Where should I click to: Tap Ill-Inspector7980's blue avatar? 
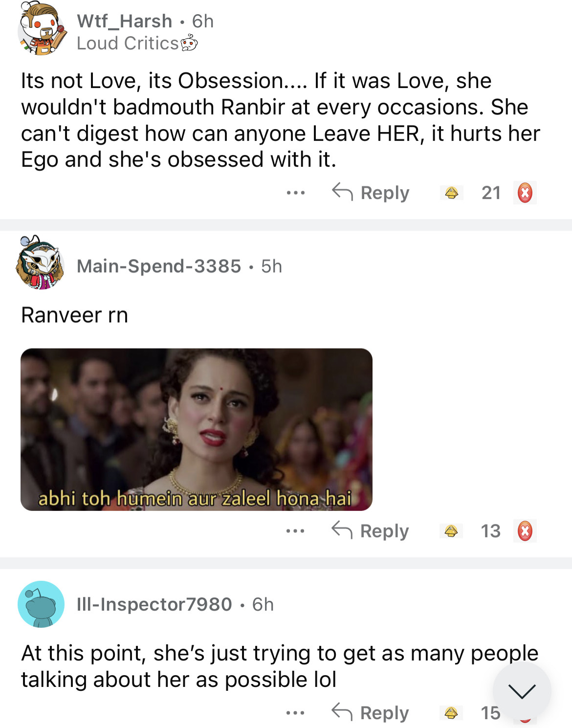point(41,604)
